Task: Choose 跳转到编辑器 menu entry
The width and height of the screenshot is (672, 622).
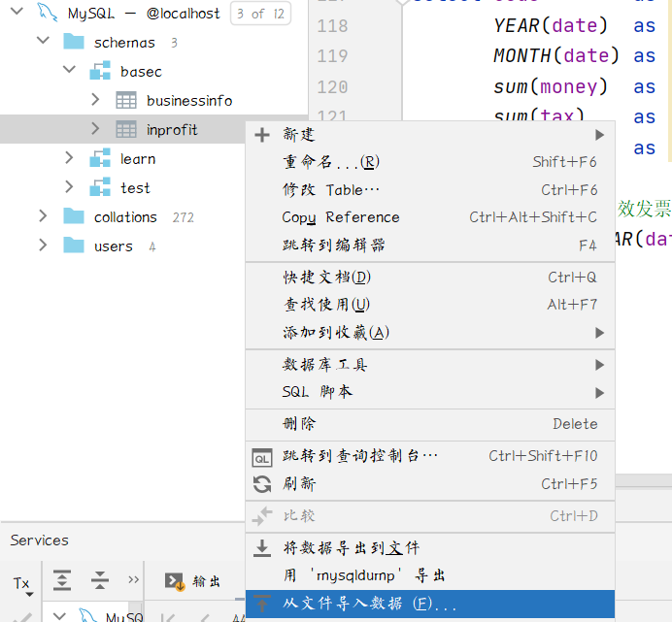Action: (x=430, y=246)
